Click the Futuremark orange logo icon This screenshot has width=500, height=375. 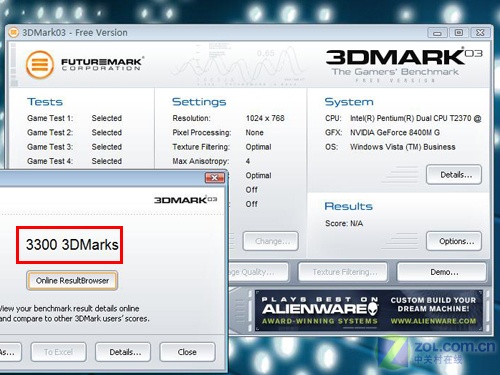40,65
